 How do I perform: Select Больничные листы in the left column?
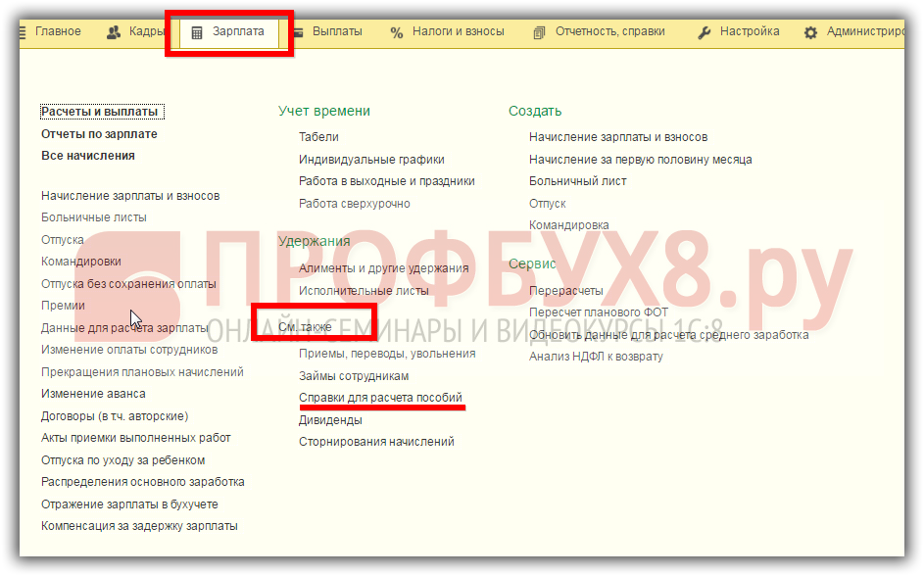pyautogui.click(x=94, y=217)
